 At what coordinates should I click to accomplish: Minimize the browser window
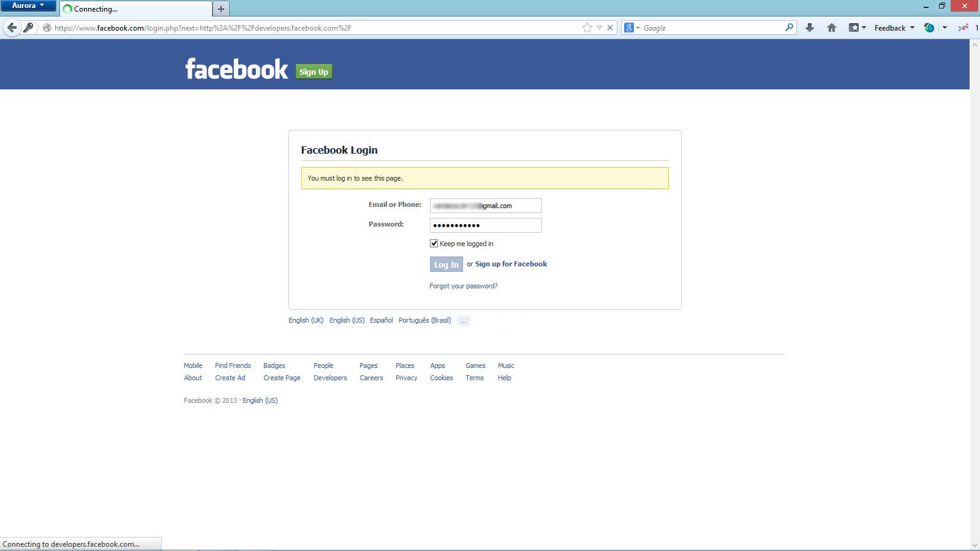coord(926,6)
